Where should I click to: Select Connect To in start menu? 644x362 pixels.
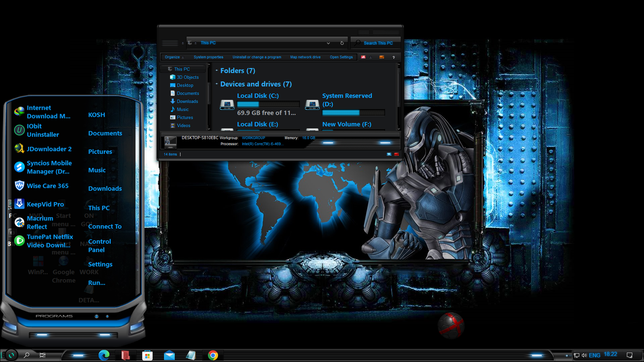point(105,226)
